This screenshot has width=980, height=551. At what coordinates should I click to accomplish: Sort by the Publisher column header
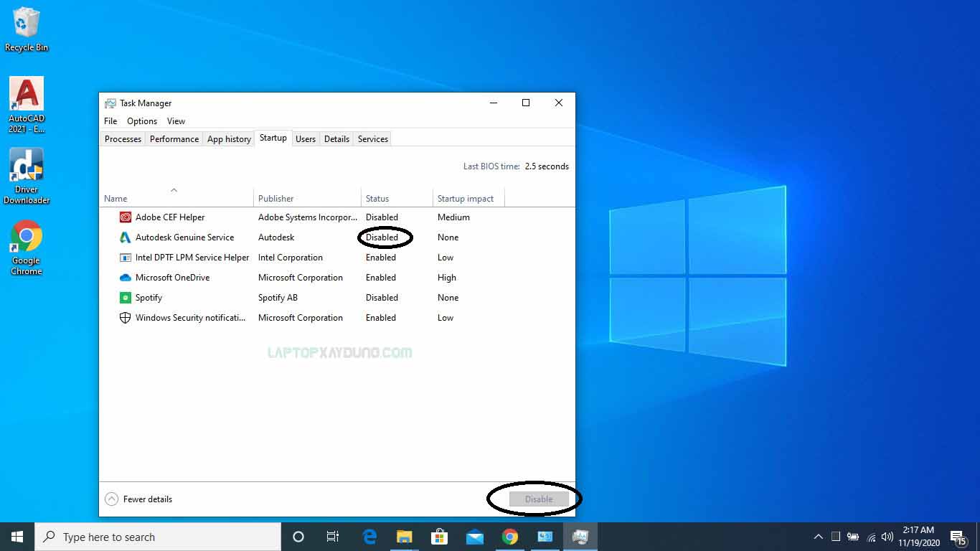[308, 198]
